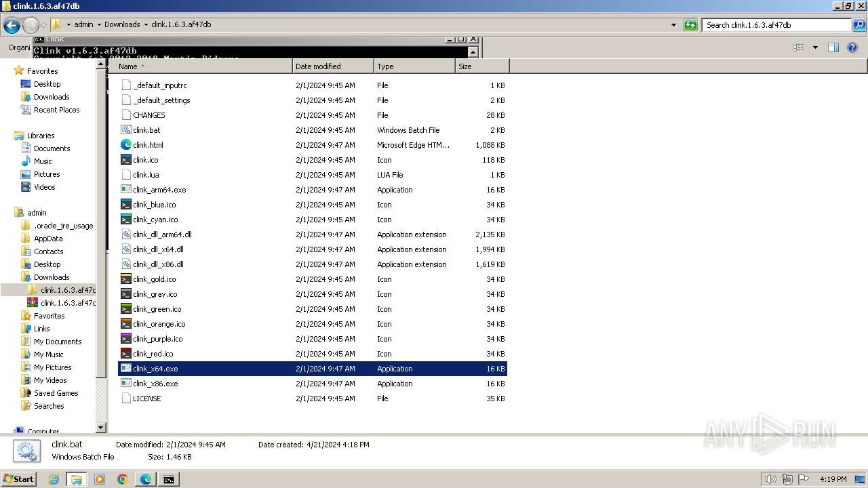Open the Searches folder in the tree
The image size is (868, 488).
click(49, 406)
